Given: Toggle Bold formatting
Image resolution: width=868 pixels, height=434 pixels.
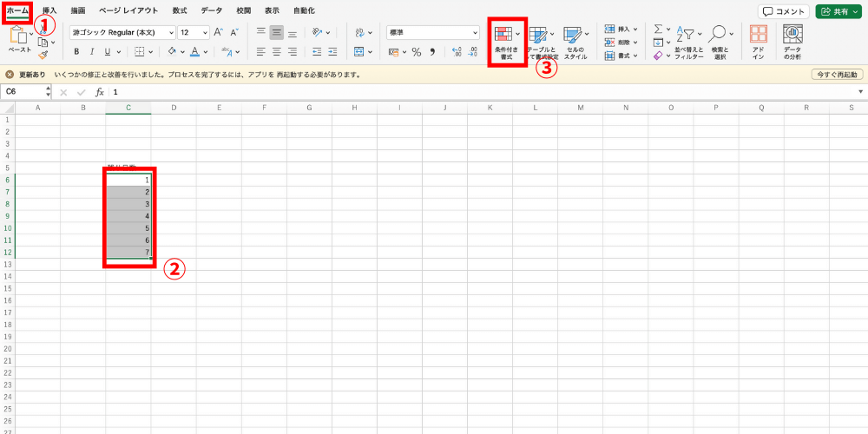Looking at the screenshot, I should 76,52.
